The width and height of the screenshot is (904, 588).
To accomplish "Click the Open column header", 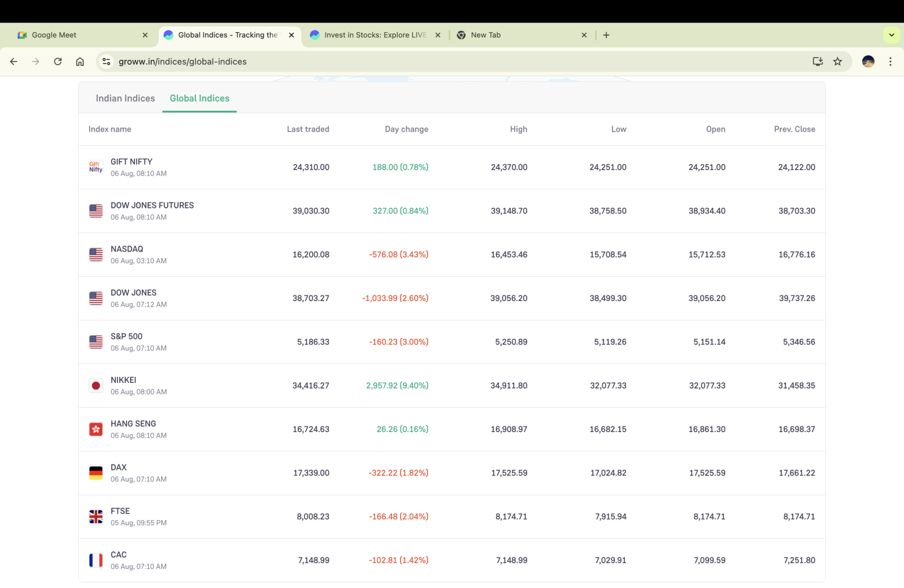I will pyautogui.click(x=715, y=129).
